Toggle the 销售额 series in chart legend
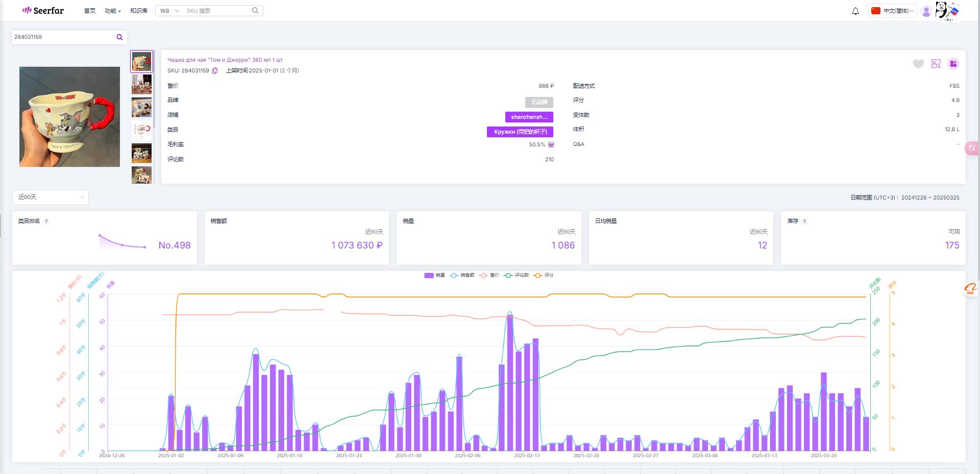This screenshot has width=980, height=474. (x=462, y=275)
